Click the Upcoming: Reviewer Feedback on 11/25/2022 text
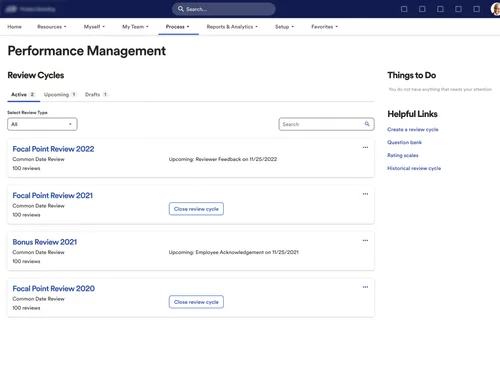500x382 pixels. click(223, 159)
